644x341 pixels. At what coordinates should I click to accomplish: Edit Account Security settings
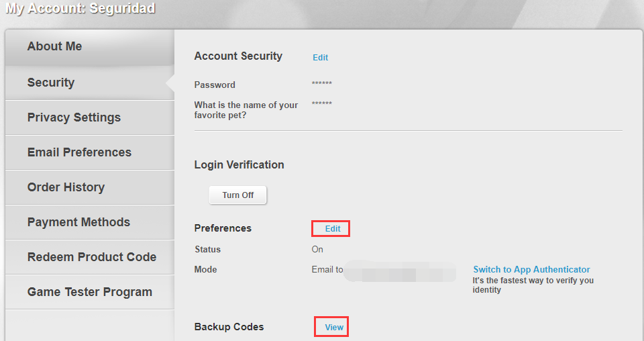(x=321, y=58)
